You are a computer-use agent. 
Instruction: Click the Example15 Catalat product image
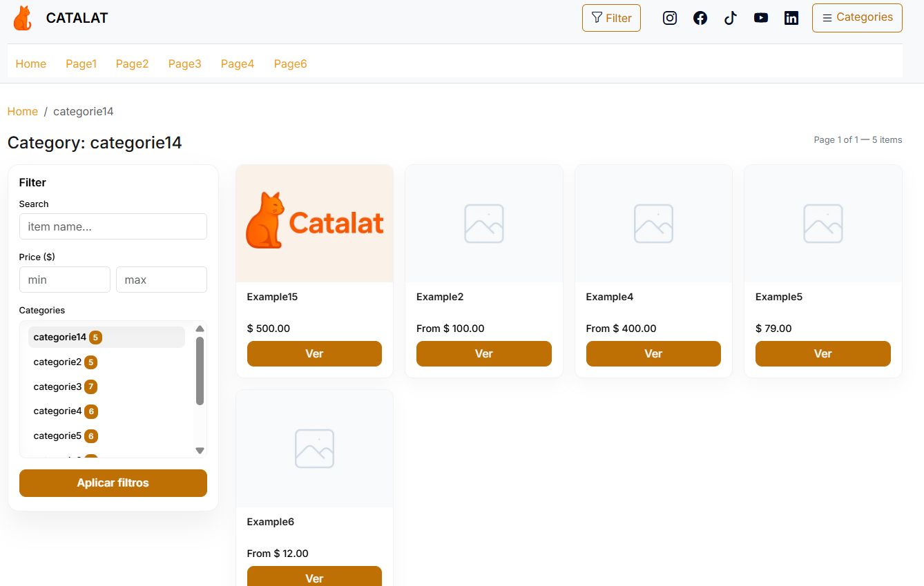tap(314, 224)
